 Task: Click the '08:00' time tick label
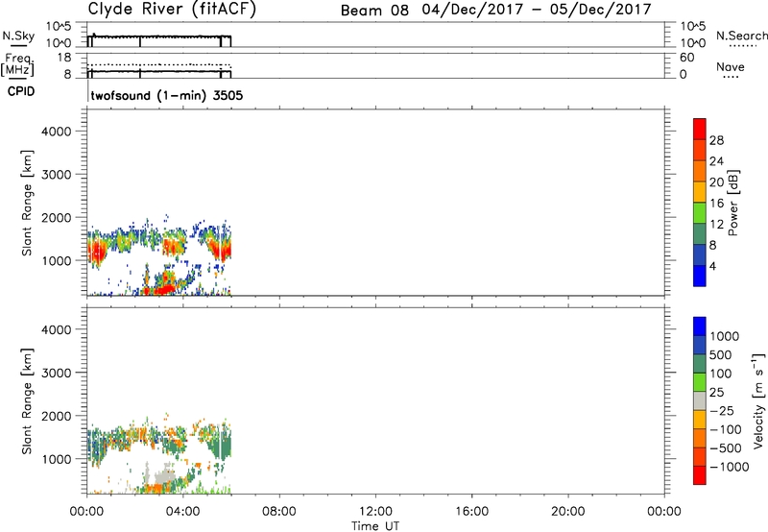(278, 512)
